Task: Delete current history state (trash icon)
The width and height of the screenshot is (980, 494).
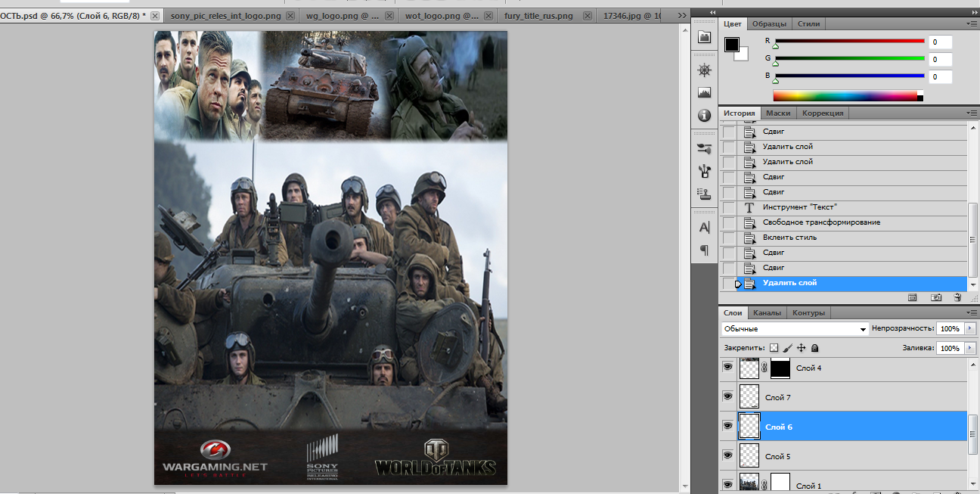Action: point(957,298)
